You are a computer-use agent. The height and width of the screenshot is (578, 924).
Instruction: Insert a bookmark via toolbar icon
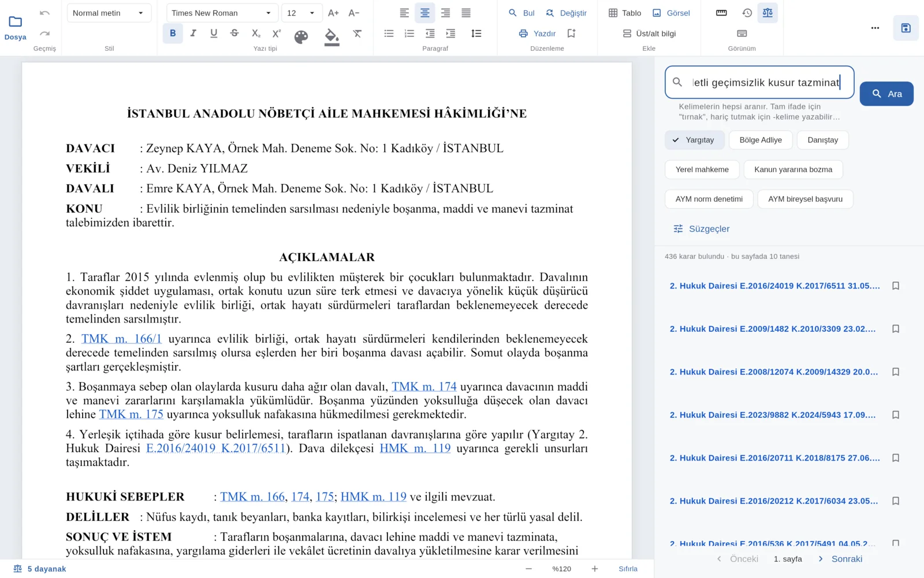coord(572,34)
